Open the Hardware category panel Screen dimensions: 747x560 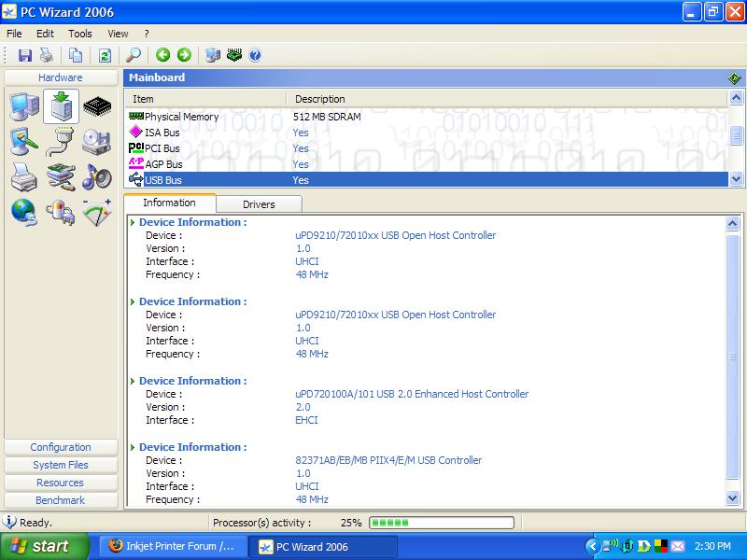(61, 77)
